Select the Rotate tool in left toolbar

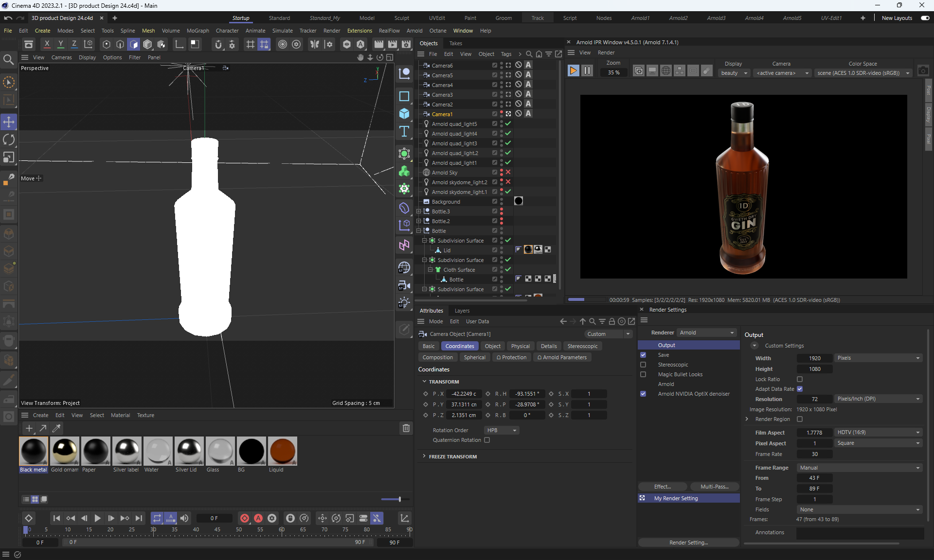[9, 140]
